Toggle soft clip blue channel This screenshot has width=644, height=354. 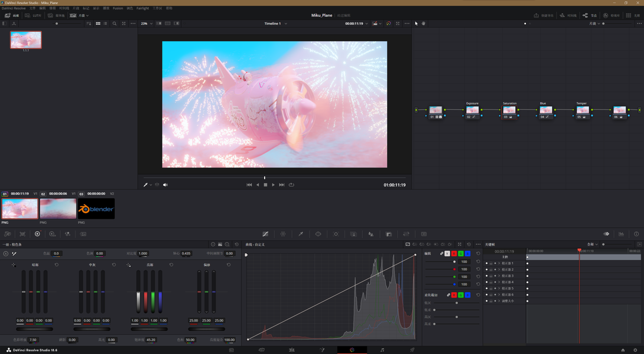coord(467,295)
